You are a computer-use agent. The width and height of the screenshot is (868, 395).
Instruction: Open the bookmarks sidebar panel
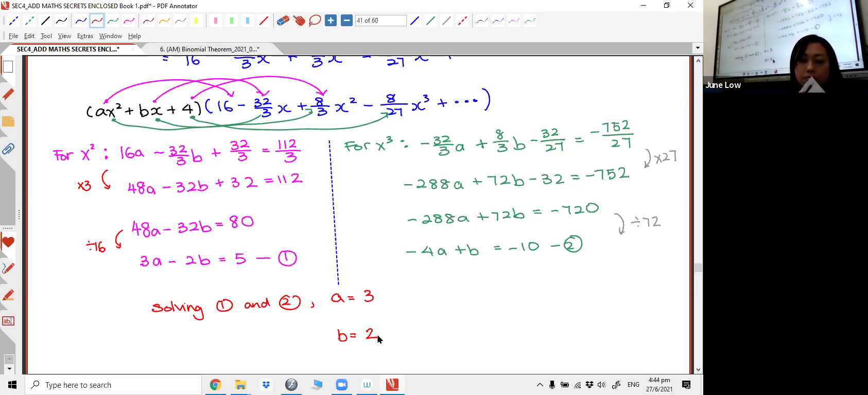8,122
